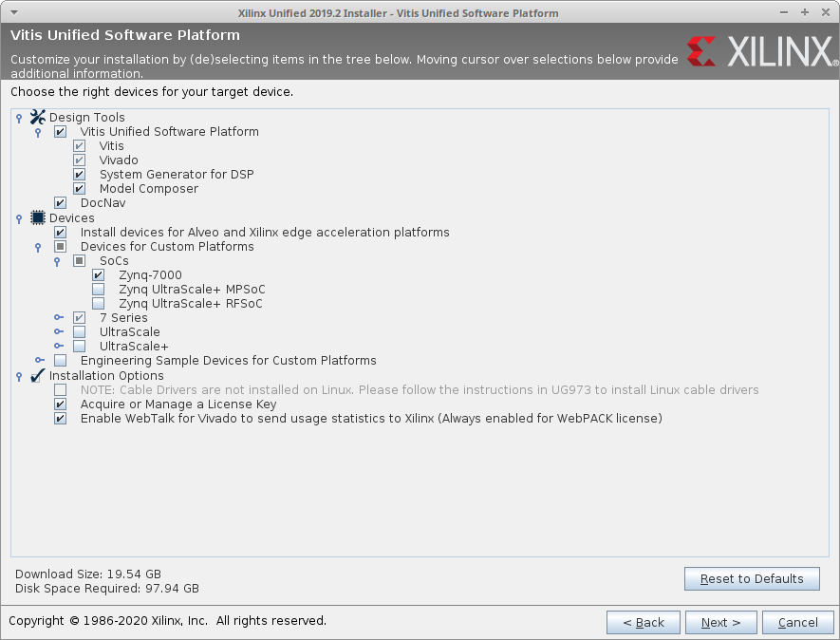Collapse the SoCs tree node
Image resolution: width=840 pixels, height=640 pixels.
57,261
